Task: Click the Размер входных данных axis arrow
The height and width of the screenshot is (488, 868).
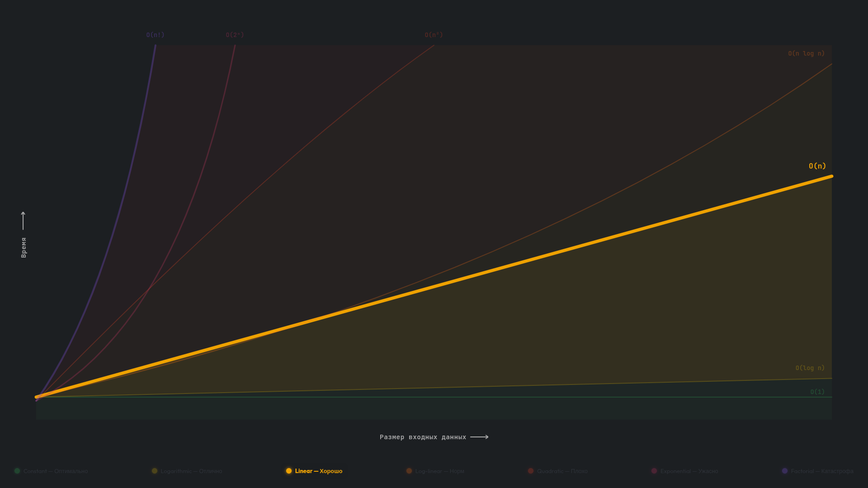Action: [x=479, y=437]
